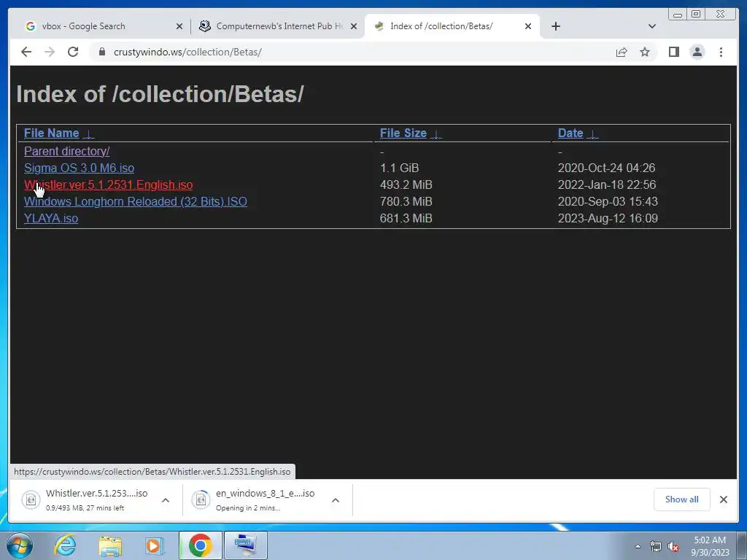Click the 493.2 MiB size cell
This screenshot has height=560, width=747.
[x=406, y=184]
